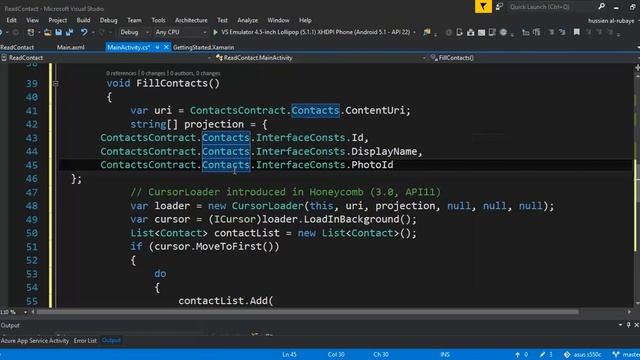Open the emulator target device dropdown arrow

(414, 32)
